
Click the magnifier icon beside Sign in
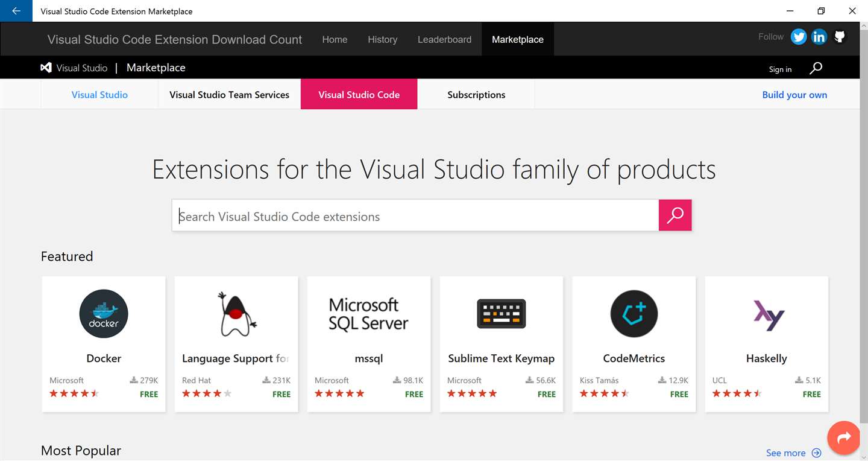pyautogui.click(x=816, y=68)
